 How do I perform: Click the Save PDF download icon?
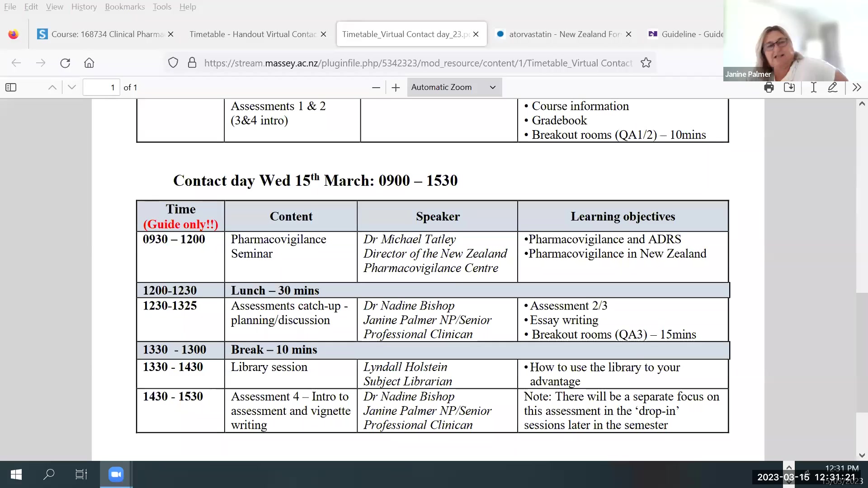(789, 87)
